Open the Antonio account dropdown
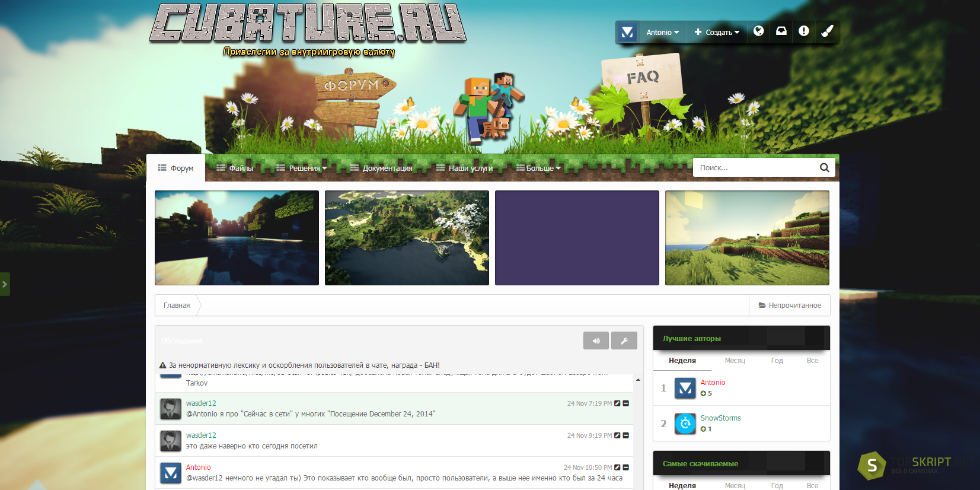980x490 pixels. 662,33
